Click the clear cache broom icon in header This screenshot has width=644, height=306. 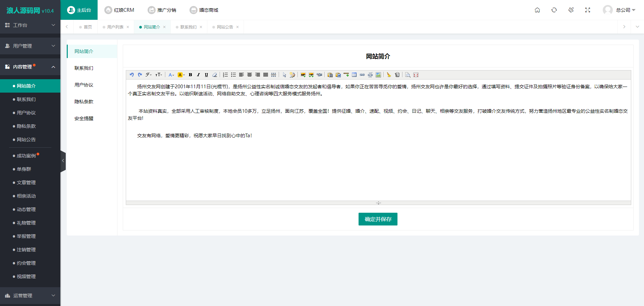pyautogui.click(x=571, y=10)
